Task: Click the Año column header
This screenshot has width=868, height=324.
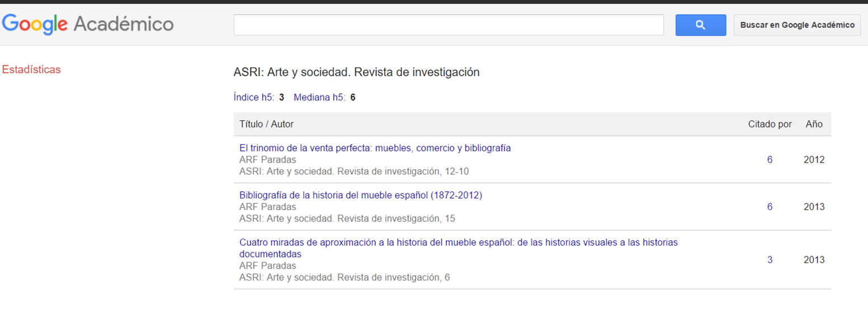Action: 814,124
